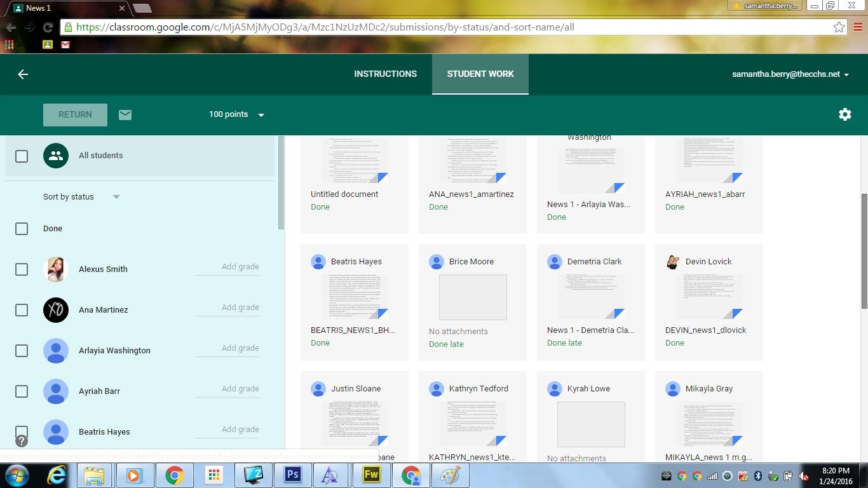Add a grade for Beatris Hayes
Image resolution: width=868 pixels, height=488 pixels.
227,430
